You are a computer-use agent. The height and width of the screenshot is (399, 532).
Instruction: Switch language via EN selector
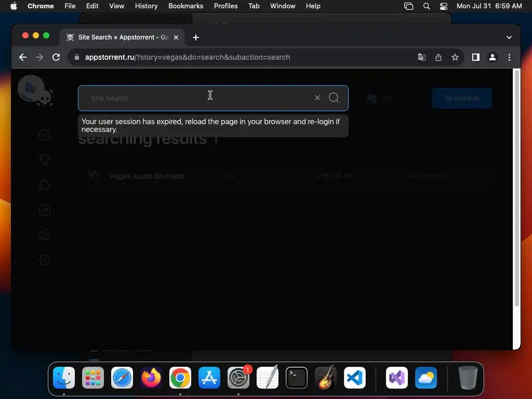[379, 98]
